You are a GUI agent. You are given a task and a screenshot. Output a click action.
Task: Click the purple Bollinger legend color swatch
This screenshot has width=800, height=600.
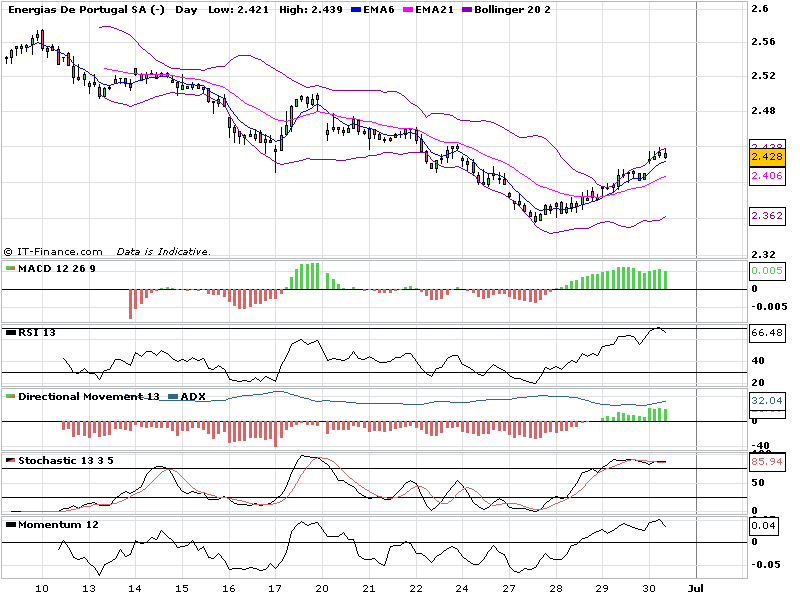pos(467,10)
